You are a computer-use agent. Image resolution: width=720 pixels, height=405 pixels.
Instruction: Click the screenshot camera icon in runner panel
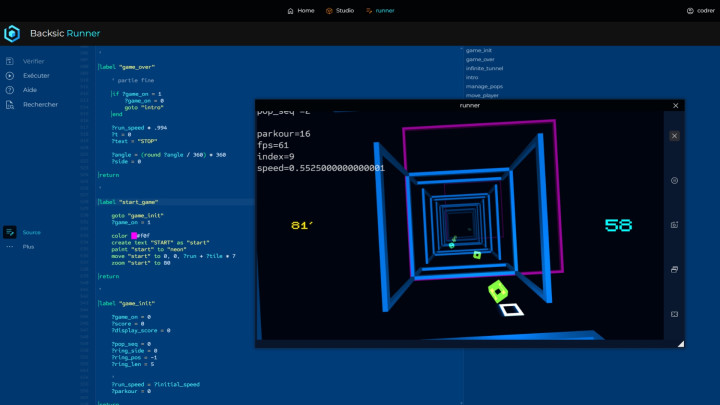[x=675, y=224]
